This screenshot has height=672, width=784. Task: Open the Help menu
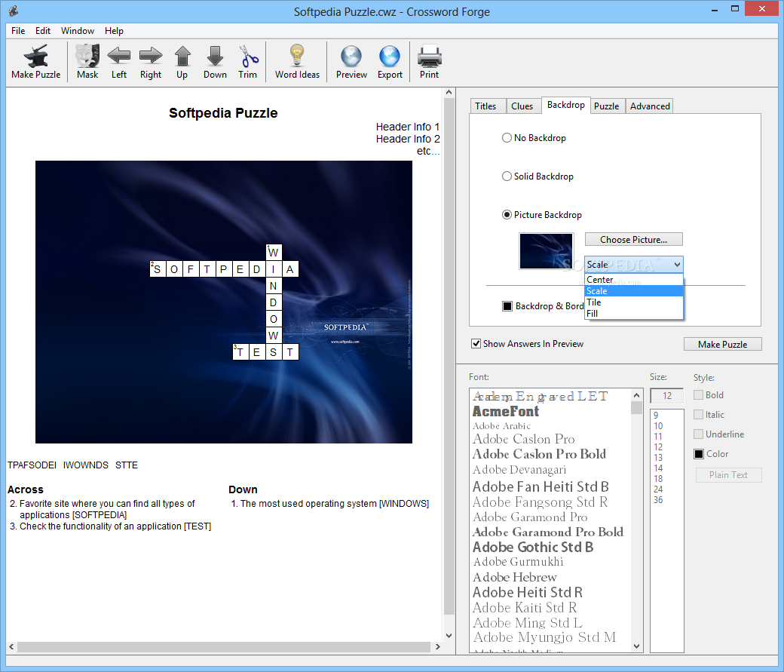click(114, 30)
